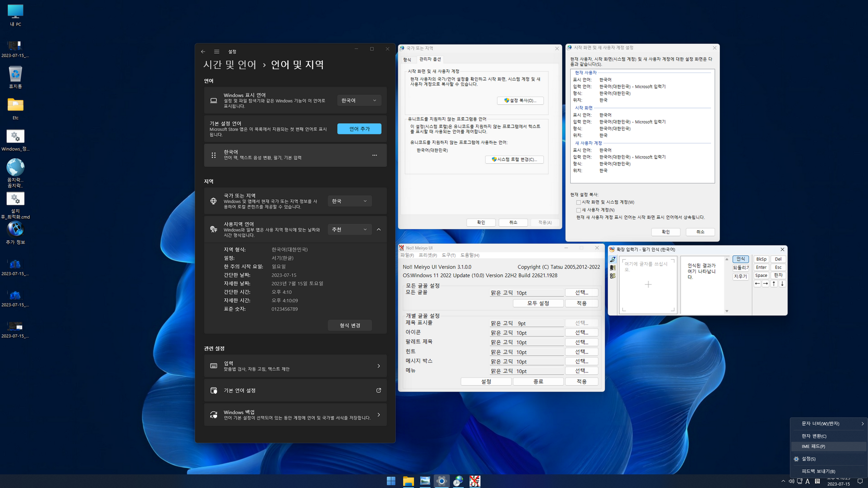
Task: Show hidden tray icons chevron
Action: tap(783, 481)
